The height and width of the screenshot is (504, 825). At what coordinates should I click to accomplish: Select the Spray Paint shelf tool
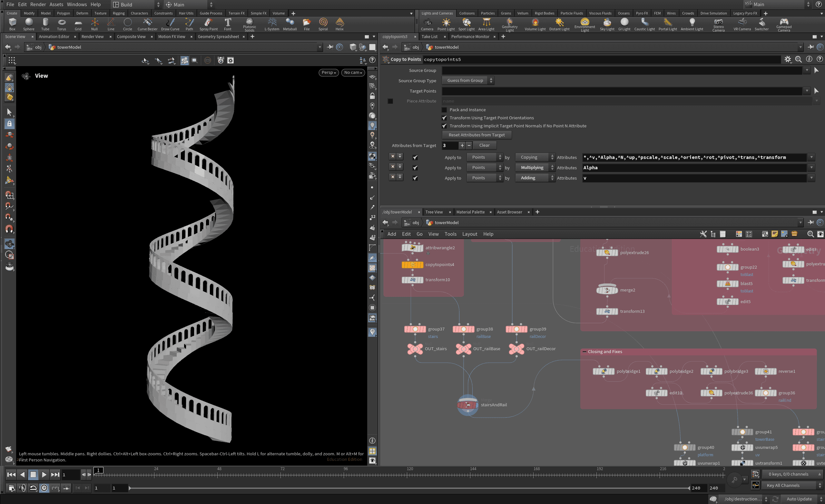[x=208, y=24]
